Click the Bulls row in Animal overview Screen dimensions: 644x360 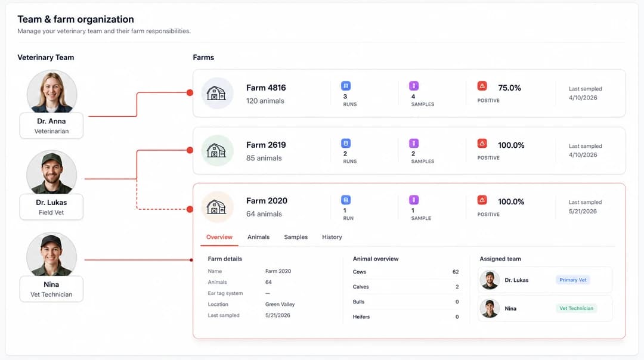(406, 302)
